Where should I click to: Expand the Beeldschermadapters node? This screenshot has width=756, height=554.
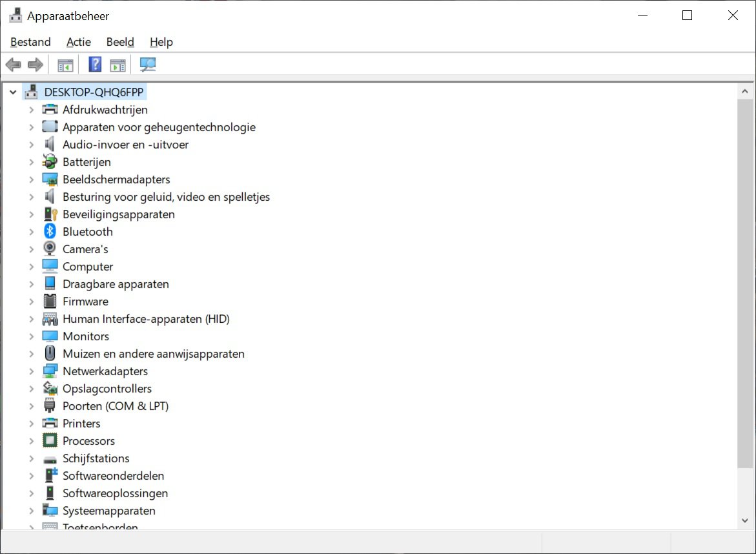click(32, 180)
